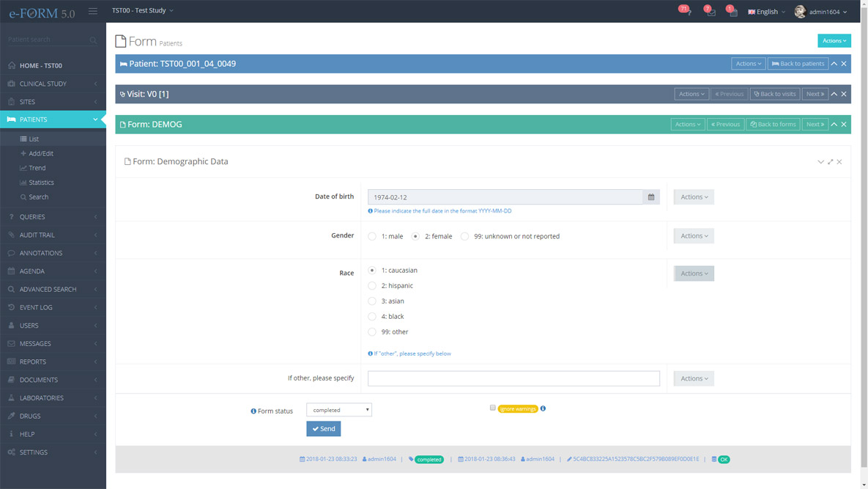Click Back to patients button

[x=798, y=64]
